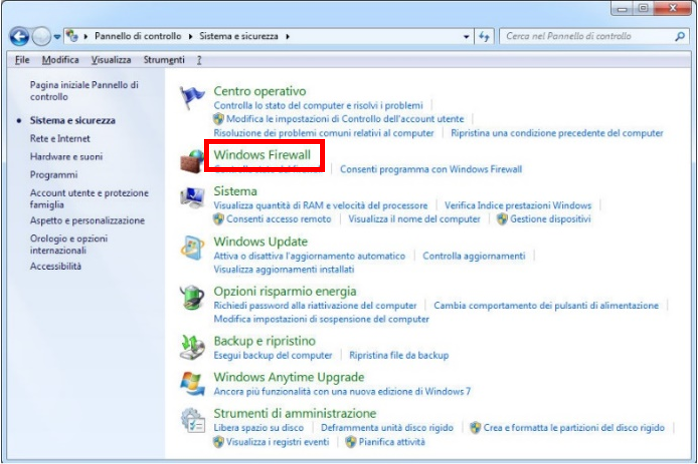Click Visualizza il nome del computer
Viewport: 698px width, 464px height.
(x=414, y=219)
